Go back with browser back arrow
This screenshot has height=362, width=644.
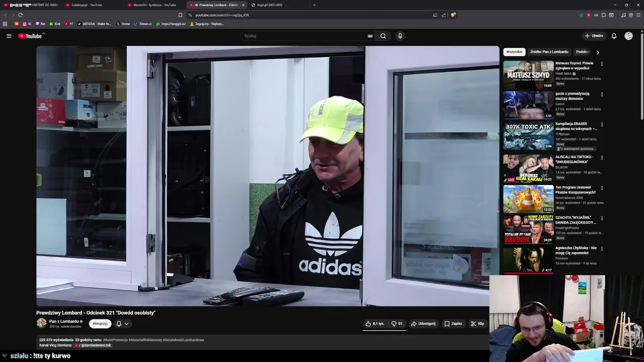[5, 15]
